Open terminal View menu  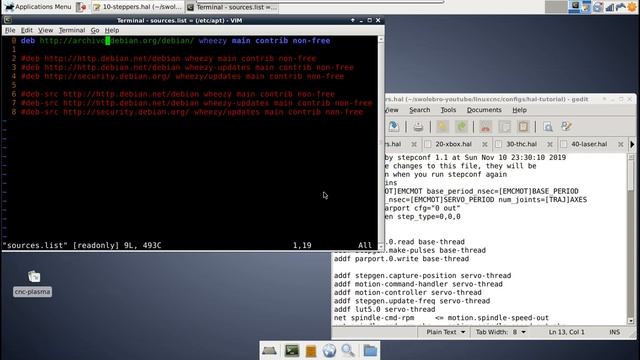click(x=45, y=30)
